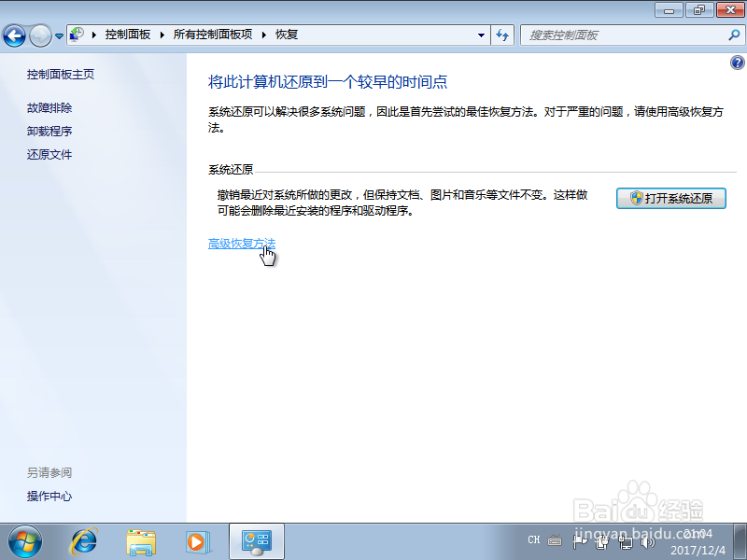The image size is (747, 560).
Task: Open Help via the question mark icon
Action: (737, 63)
